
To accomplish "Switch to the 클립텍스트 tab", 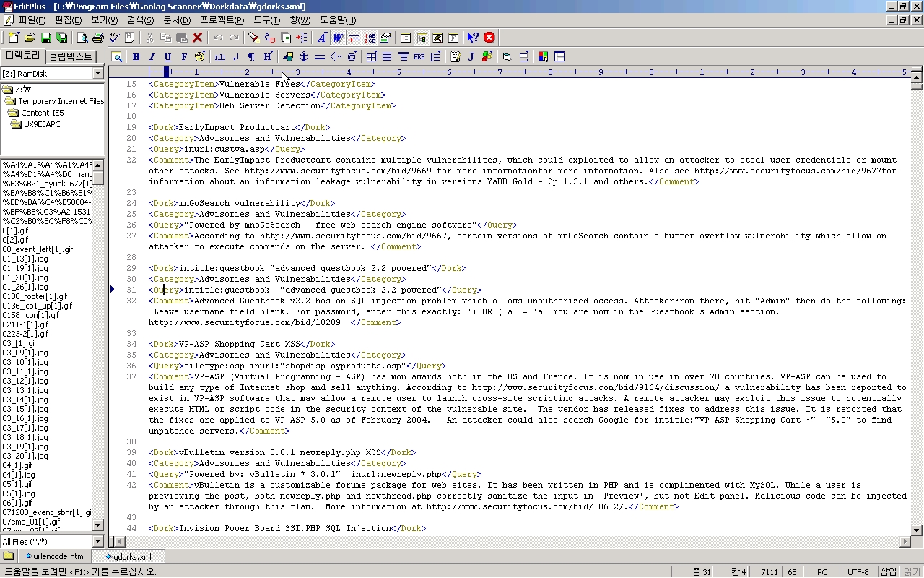I will click(71, 56).
